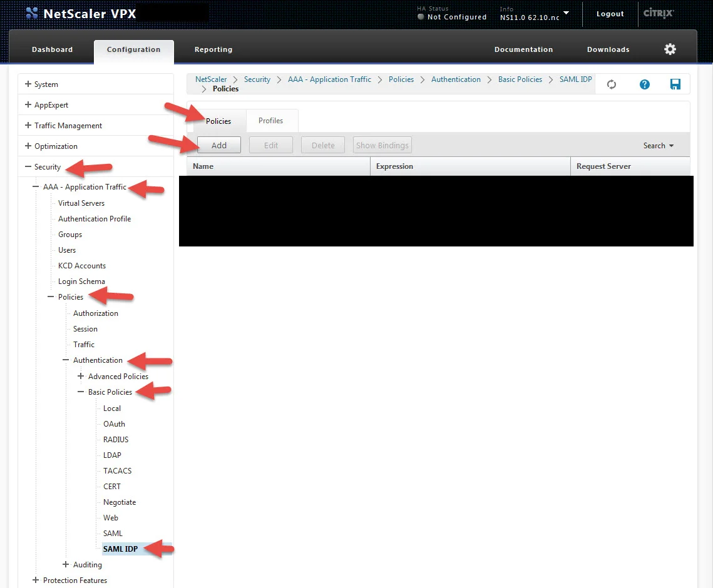
Task: Switch to the Profiles sub-tab
Action: [270, 121]
